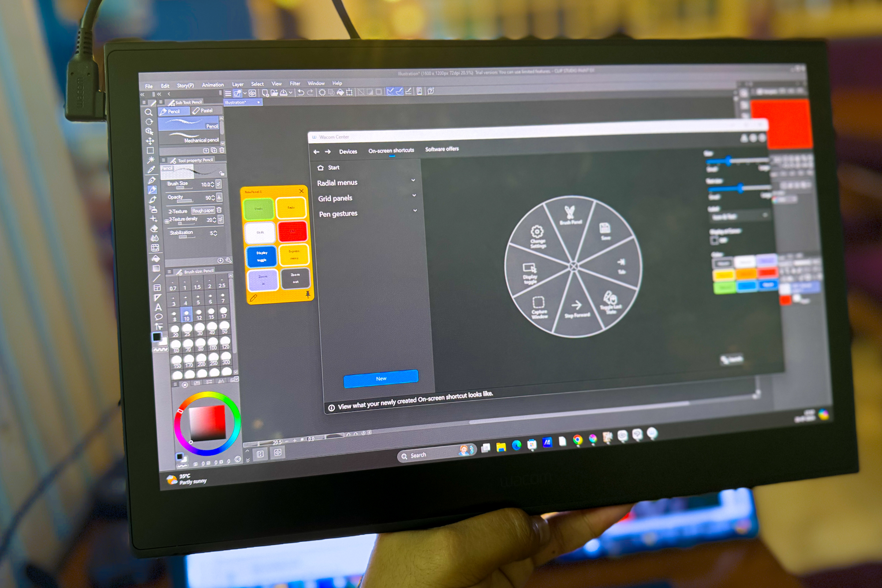
Task: Click the On-screen shortcuts tab
Action: point(392,150)
